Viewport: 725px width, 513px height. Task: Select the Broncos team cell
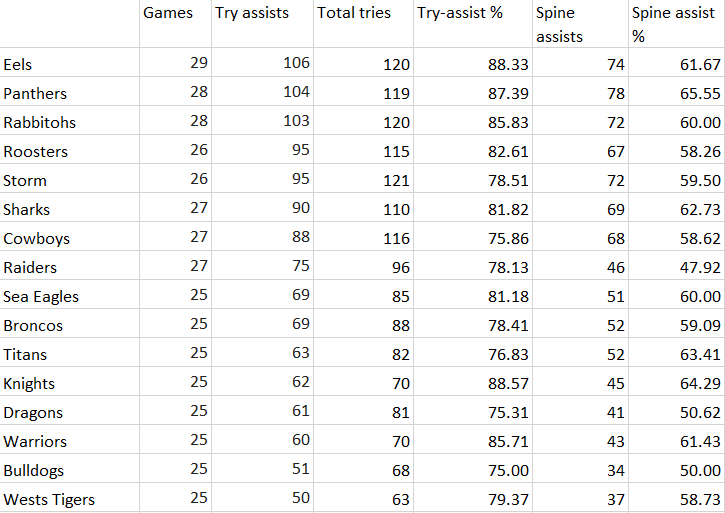click(x=33, y=326)
